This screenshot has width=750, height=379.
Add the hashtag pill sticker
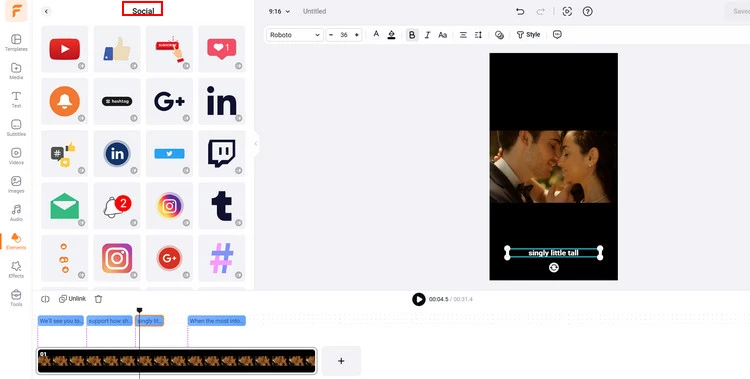[x=117, y=101]
